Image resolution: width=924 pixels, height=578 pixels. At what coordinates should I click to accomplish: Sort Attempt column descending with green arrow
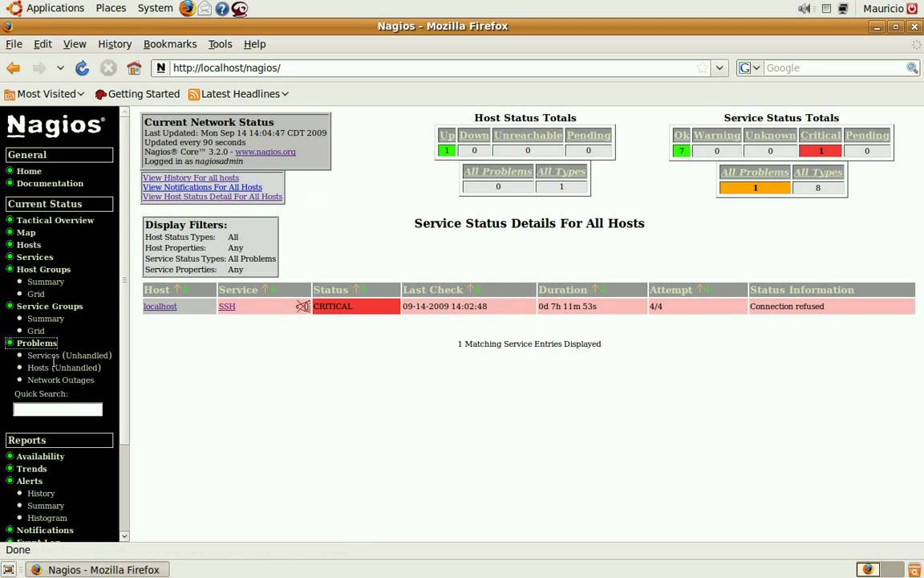[707, 289]
